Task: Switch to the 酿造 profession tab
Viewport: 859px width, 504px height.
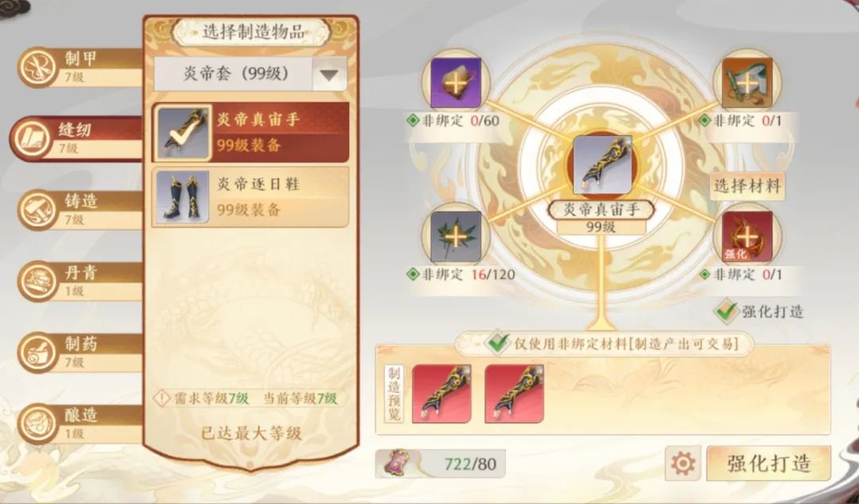Action: click(80, 424)
